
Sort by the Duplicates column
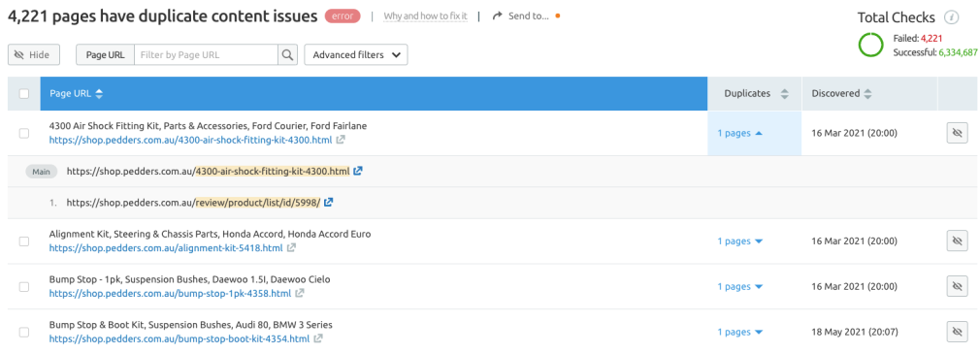756,94
